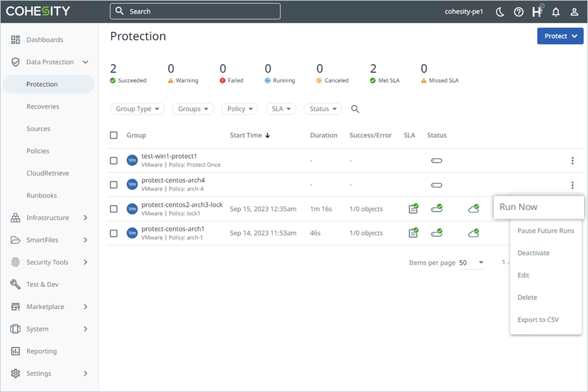Viewport: 588px width, 392px height.
Task: Go to Recoveries in sidebar
Action: 42,106
